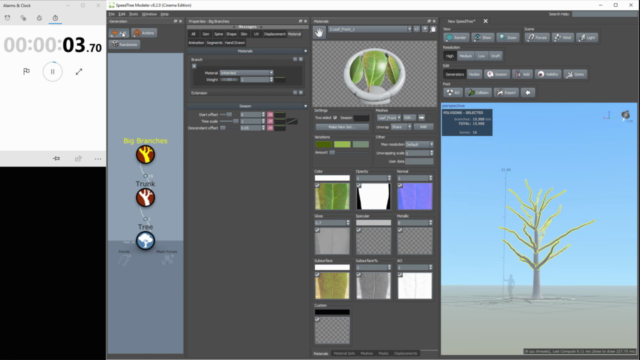Click the Add button beside Unwrap
The height and width of the screenshot is (360, 640).
pos(423,127)
